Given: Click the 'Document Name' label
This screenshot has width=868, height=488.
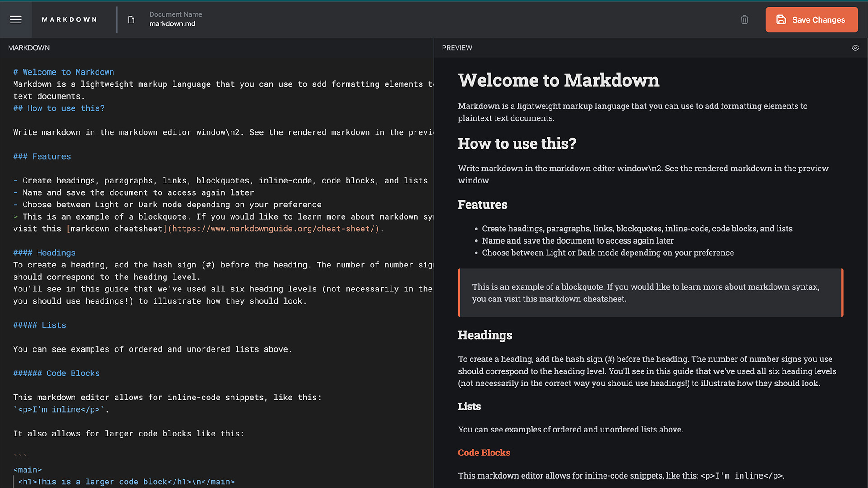Looking at the screenshot, I should coord(176,14).
